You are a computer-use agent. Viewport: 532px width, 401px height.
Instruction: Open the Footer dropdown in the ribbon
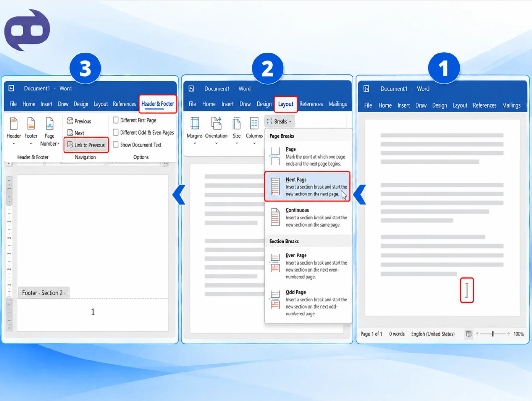(31, 131)
